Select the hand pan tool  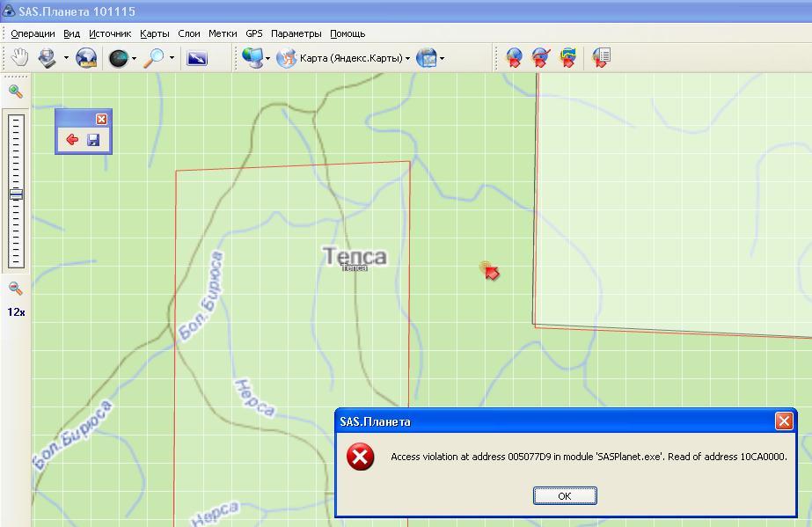click(18, 58)
